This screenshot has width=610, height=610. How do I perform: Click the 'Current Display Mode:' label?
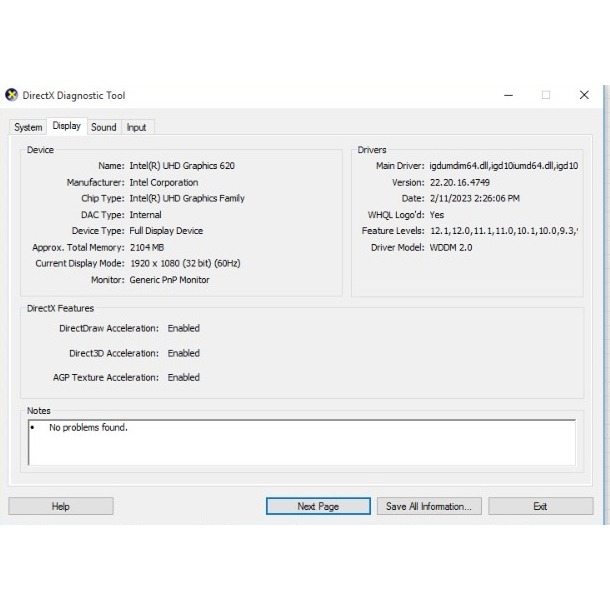coord(80,263)
